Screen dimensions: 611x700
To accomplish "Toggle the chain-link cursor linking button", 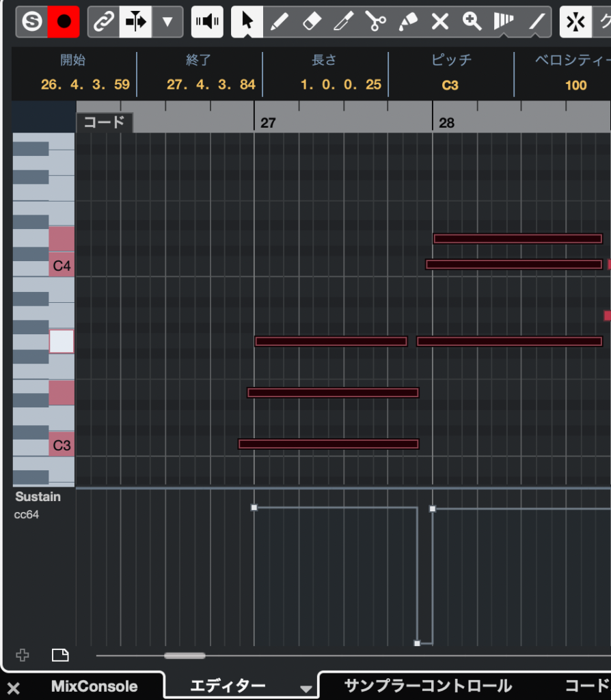I will [103, 22].
